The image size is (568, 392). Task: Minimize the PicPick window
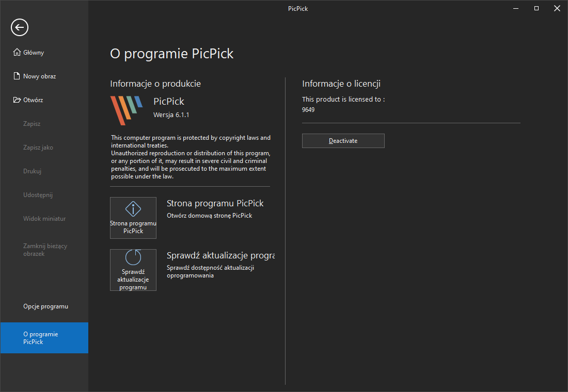coord(516,8)
